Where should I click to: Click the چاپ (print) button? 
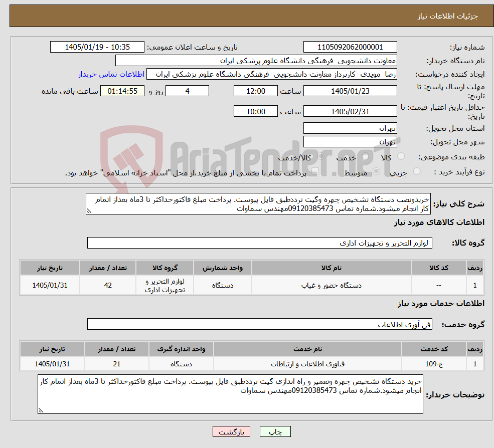[x=275, y=431]
